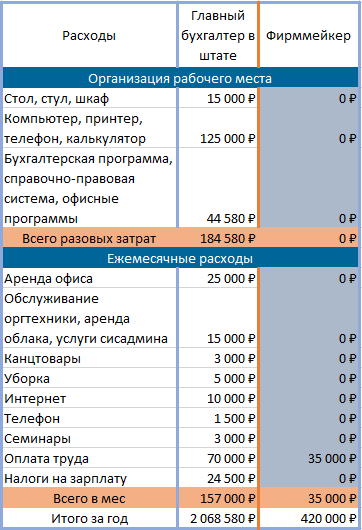362x530 pixels.
Task: Click the '2 068 580 ₽' yearly total
Action: pyautogui.click(x=218, y=517)
